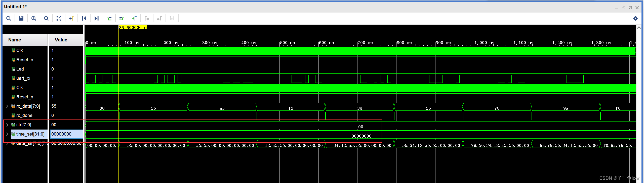This screenshot has width=644, height=183.
Task: Click the 1,000 us time ruler label
Action: coord(484,43)
